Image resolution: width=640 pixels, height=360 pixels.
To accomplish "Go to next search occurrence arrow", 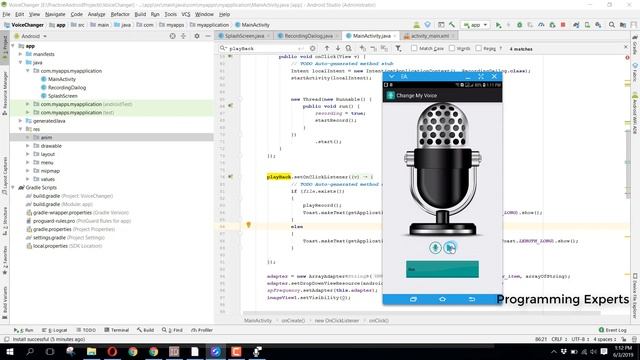I will [x=338, y=48].
